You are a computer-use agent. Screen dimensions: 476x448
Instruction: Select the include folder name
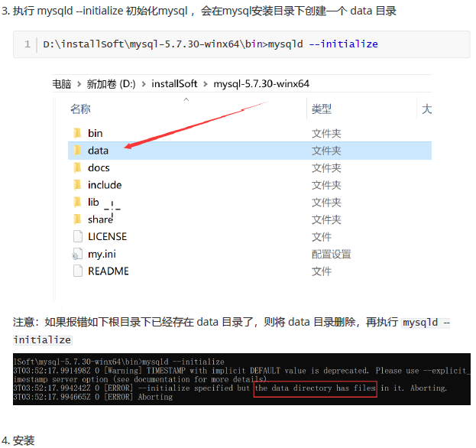105,185
